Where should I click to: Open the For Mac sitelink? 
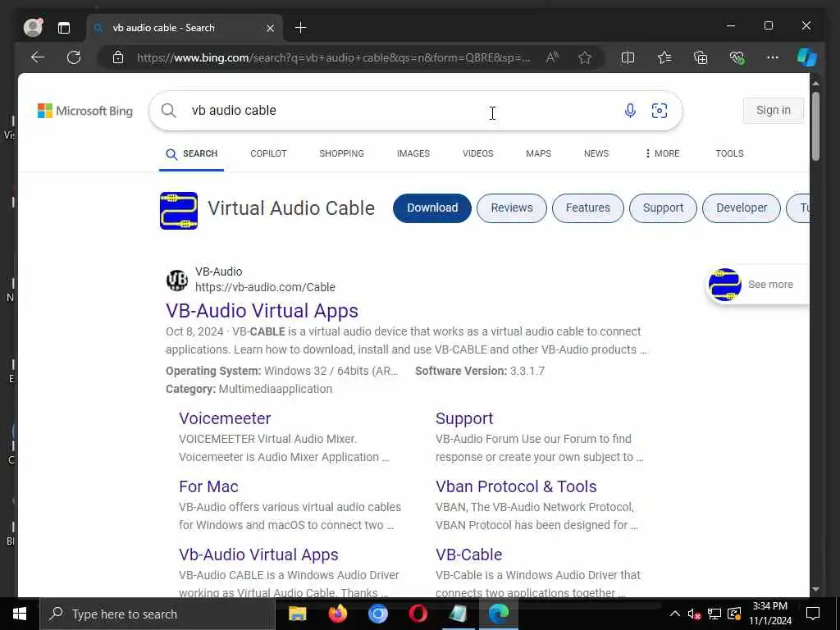208,486
